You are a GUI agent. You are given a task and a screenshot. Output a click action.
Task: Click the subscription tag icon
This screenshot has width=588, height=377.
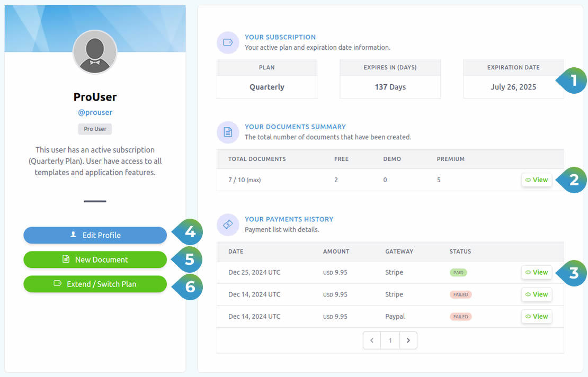click(x=228, y=42)
